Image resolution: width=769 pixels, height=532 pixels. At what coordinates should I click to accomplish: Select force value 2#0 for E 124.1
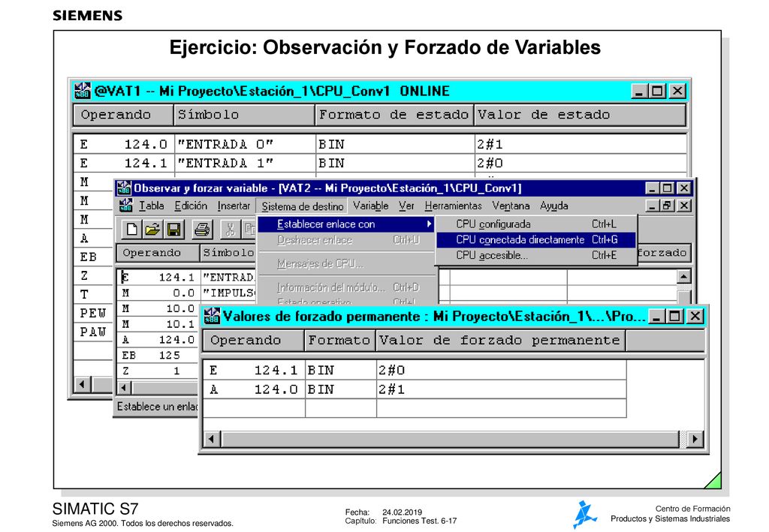[x=501, y=371]
